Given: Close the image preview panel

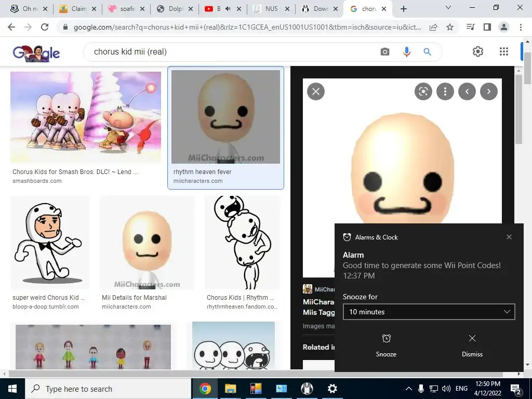Looking at the screenshot, I should click(x=316, y=91).
